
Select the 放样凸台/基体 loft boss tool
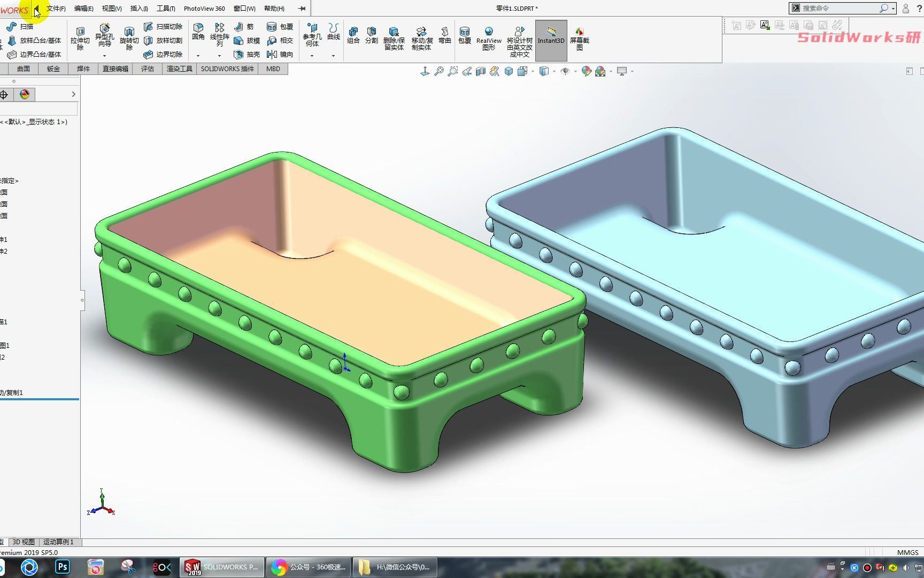click(34, 40)
